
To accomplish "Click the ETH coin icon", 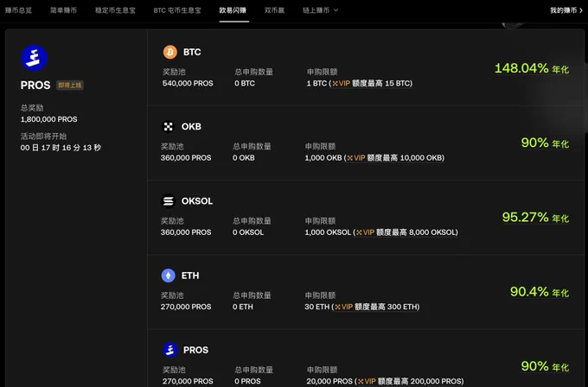I will pyautogui.click(x=168, y=276).
